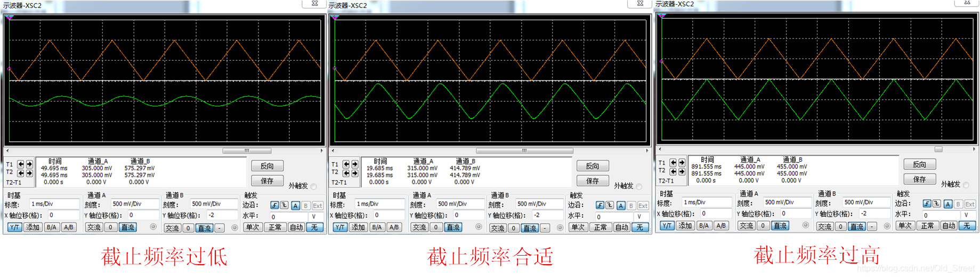The height and width of the screenshot is (278, 980).
Task: Select 直流 coupling for channel A, middle oscilloscope
Action: coord(453,227)
